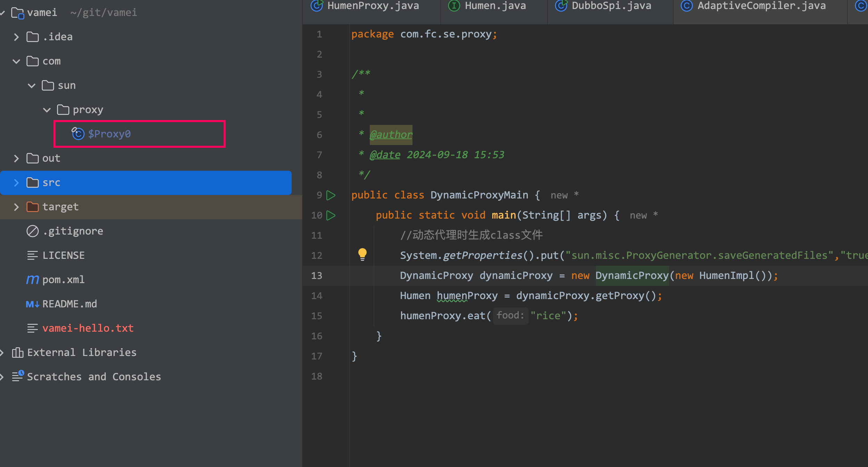Select the vamei-hello.txt file

click(x=88, y=328)
